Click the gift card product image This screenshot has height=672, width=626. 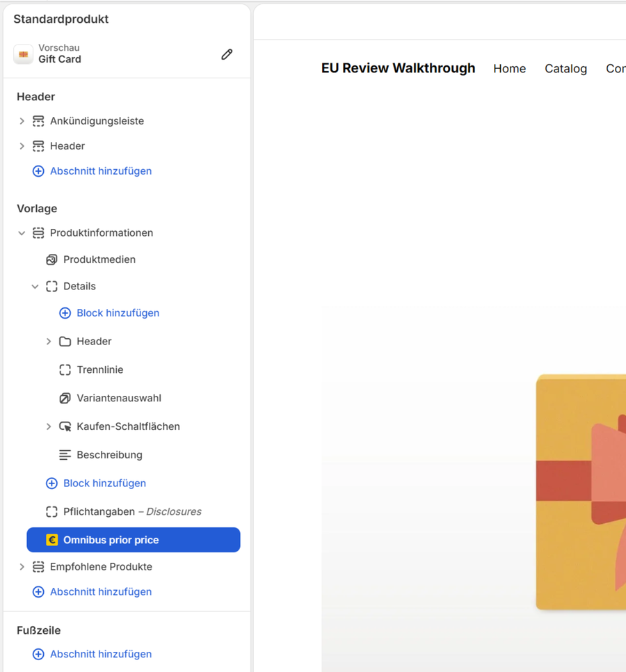581,492
